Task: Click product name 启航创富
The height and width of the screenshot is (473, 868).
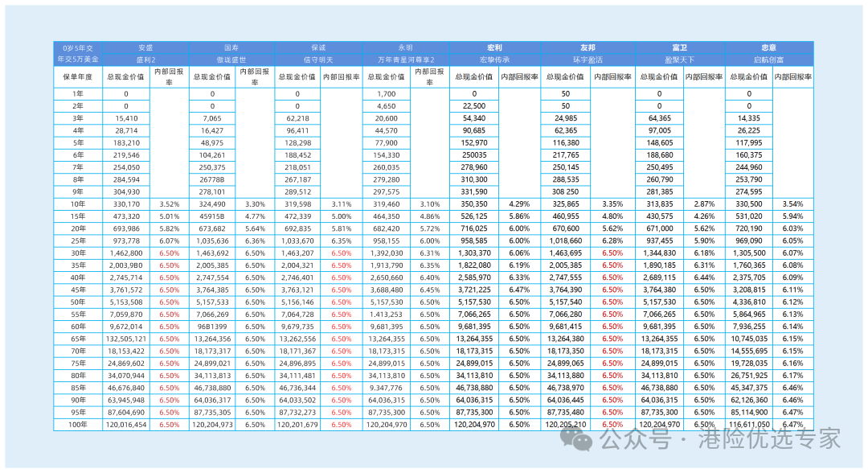Action: click(769, 60)
